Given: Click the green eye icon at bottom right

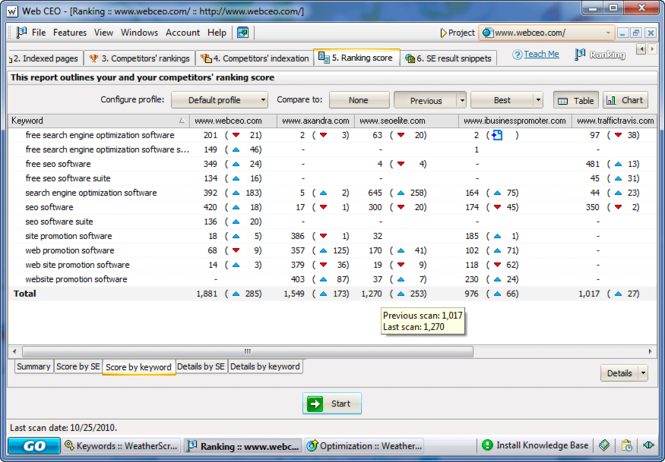Looking at the screenshot, I should click(648, 445).
